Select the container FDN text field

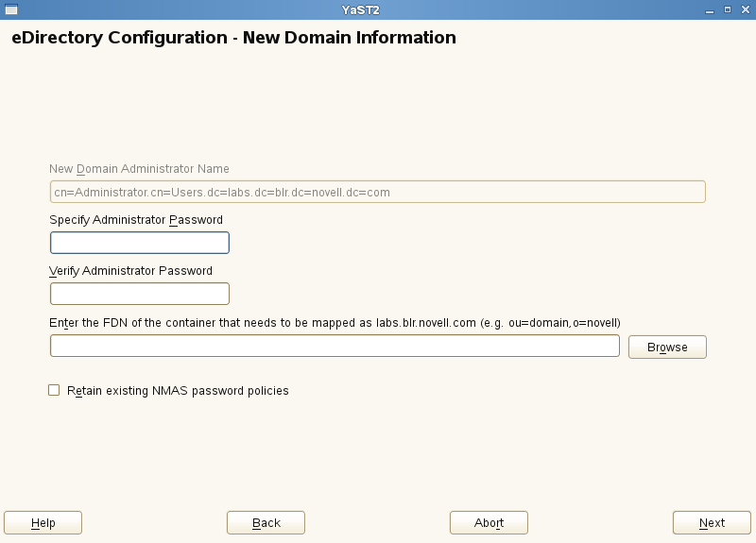coord(335,347)
